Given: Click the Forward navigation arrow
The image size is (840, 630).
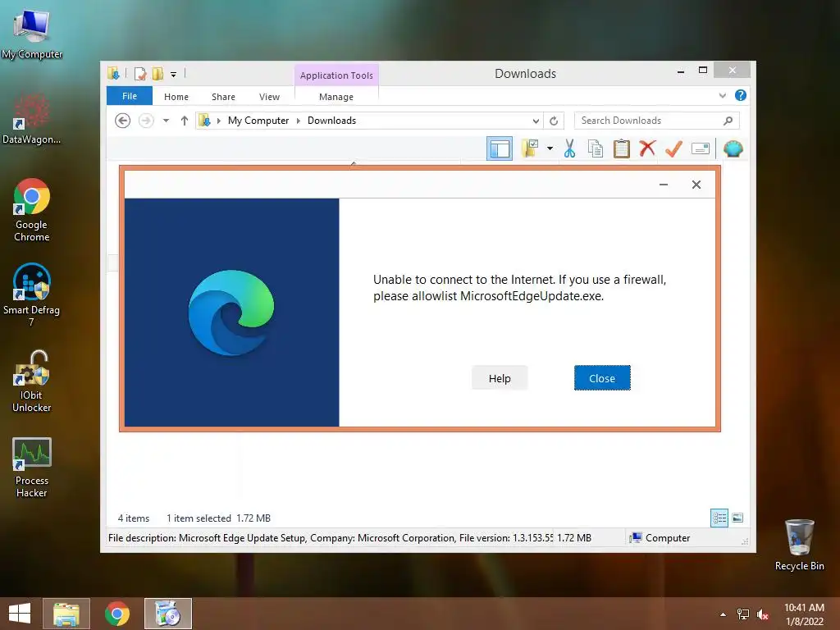Looking at the screenshot, I should click(x=146, y=121).
